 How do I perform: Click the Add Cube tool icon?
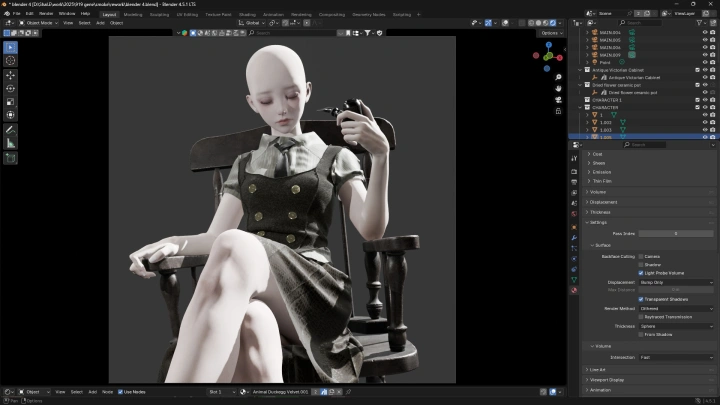(10, 158)
